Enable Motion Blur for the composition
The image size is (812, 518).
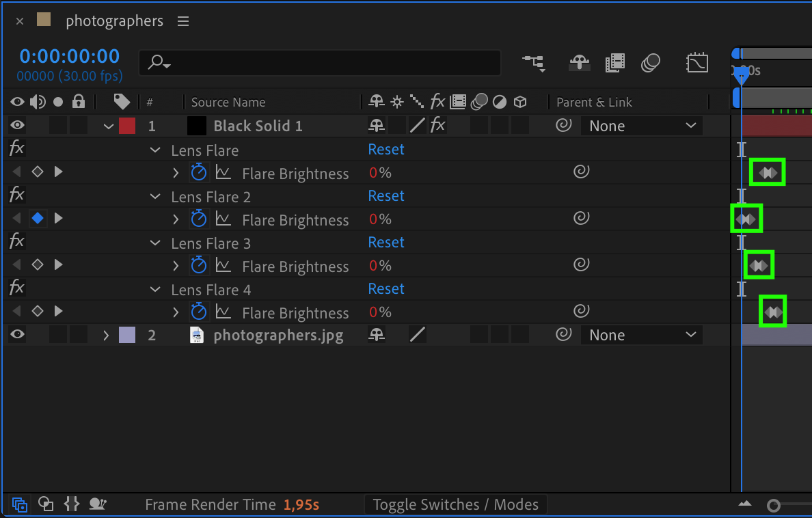(651, 63)
